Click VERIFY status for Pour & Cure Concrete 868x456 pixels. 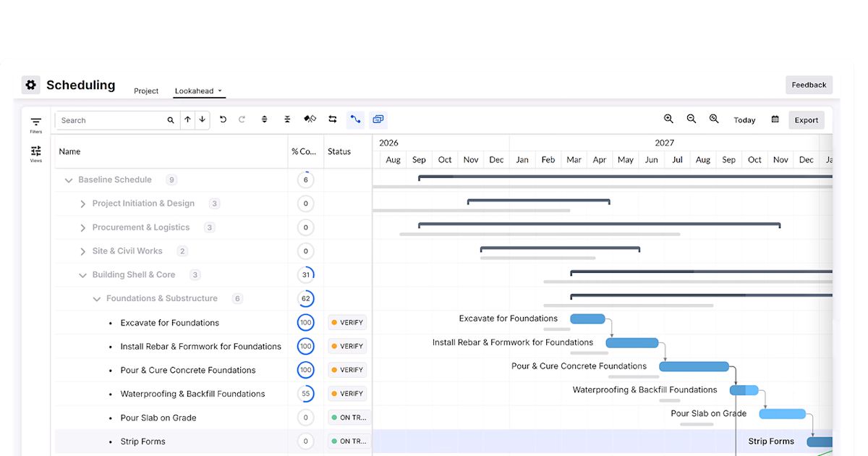coord(347,370)
